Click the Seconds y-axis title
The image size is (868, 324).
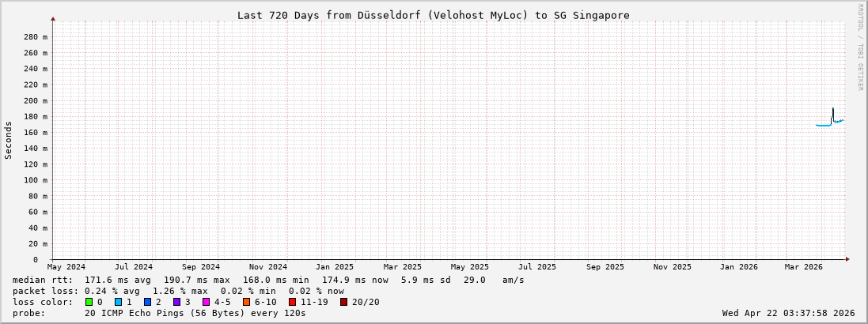9,140
